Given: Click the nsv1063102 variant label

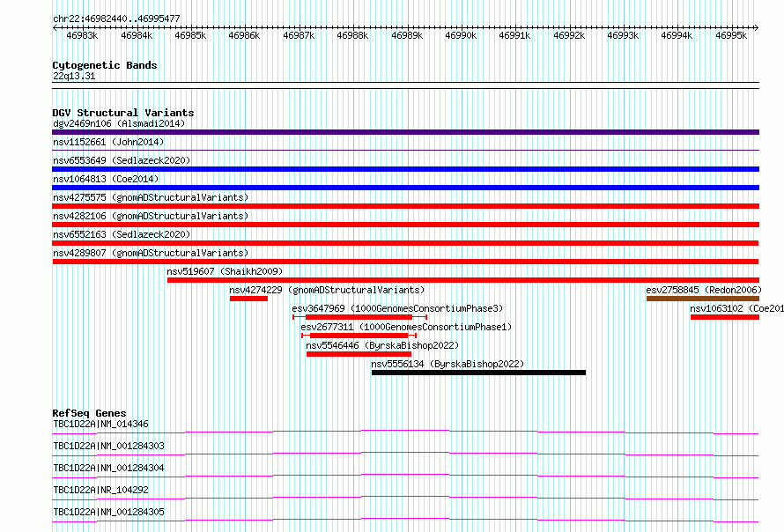Looking at the screenshot, I should coord(737,308).
